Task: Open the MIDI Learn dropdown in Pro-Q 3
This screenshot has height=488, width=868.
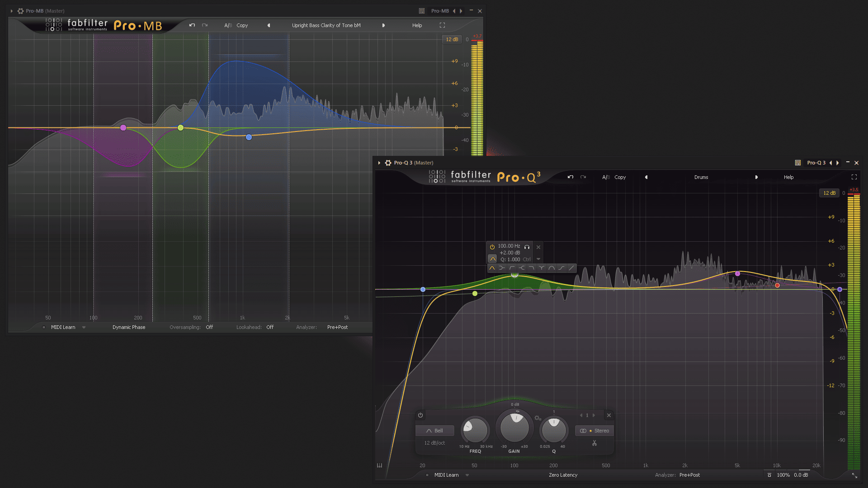Action: pyautogui.click(x=467, y=475)
